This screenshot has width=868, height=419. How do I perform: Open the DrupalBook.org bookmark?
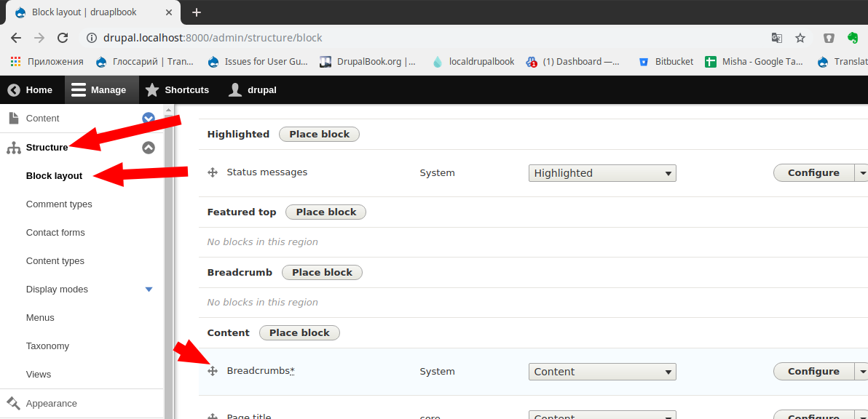368,61
